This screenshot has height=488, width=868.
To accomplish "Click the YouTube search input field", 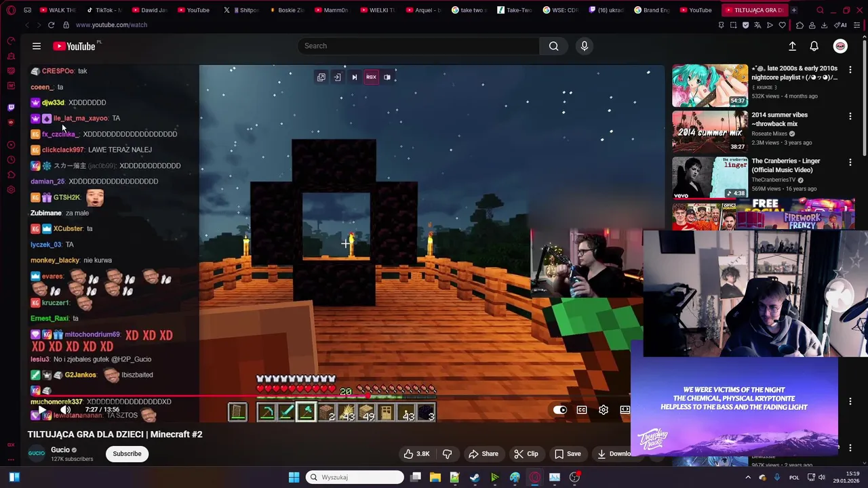I will (x=418, y=46).
